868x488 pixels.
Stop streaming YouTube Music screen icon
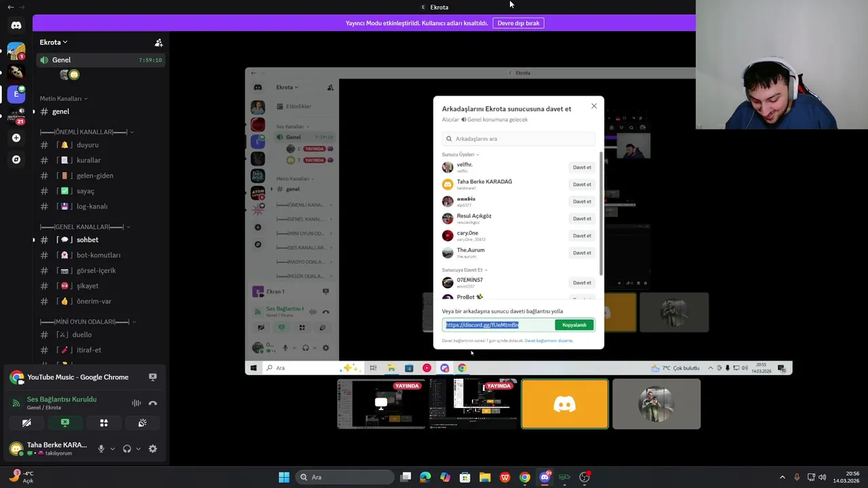[153, 377]
